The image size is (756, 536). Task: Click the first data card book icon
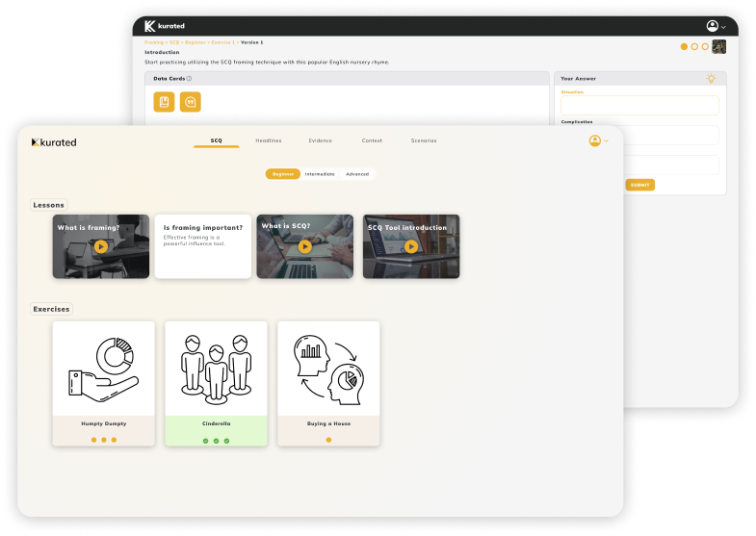(164, 102)
